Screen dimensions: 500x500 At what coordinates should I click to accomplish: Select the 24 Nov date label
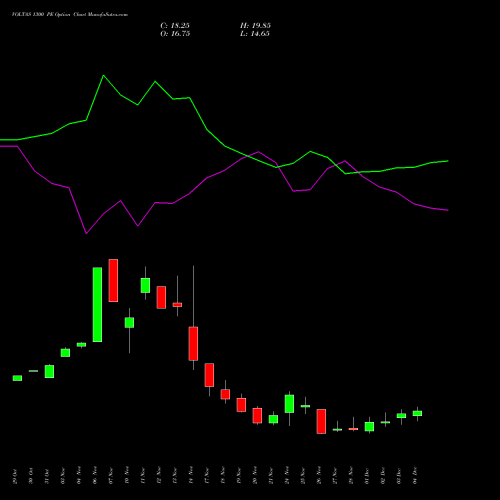[x=287, y=476]
